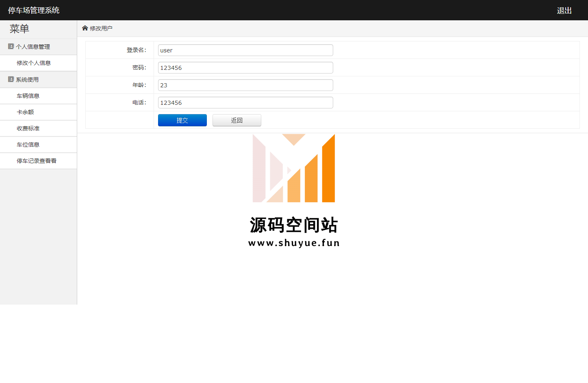Viewport: 588px width, 383px height.
Task: Open 车辆信息 page from sidebar
Action: point(38,96)
